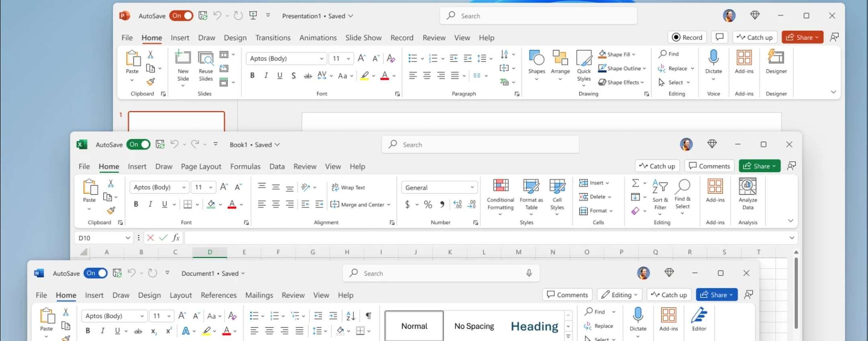Open Formulas tab in Excel
The height and width of the screenshot is (341, 868).
(x=245, y=166)
